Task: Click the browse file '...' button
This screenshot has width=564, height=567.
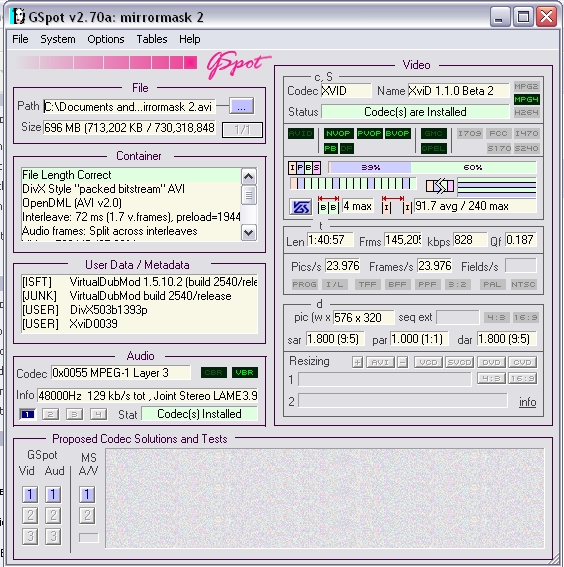Action: point(242,106)
